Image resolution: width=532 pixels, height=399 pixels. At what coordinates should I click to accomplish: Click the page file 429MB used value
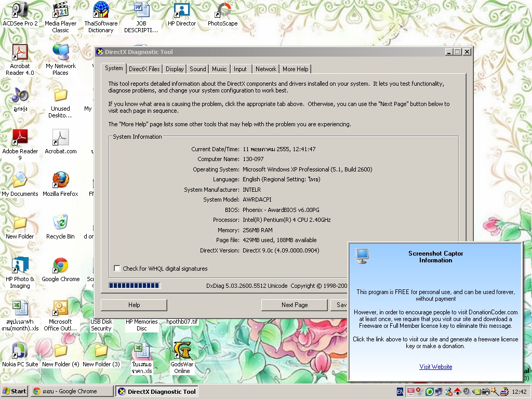[280, 240]
